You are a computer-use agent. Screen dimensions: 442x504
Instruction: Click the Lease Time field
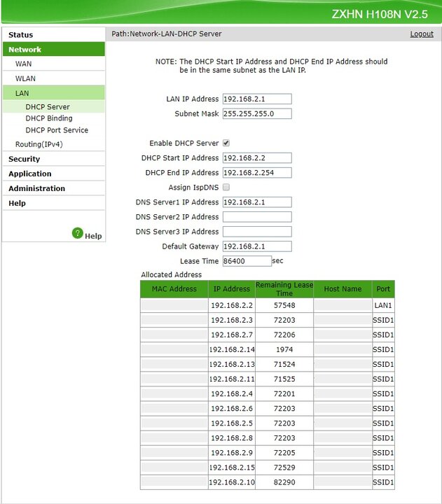coord(247,261)
